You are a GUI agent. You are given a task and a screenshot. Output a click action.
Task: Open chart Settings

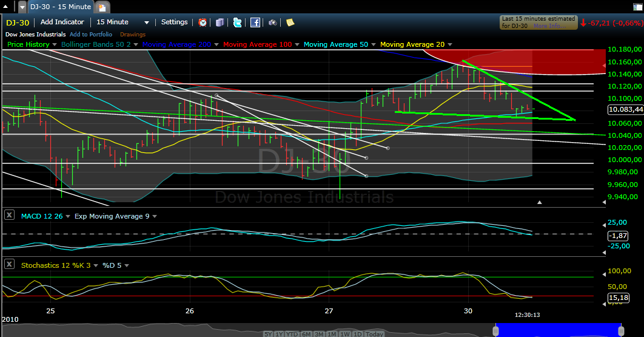pyautogui.click(x=174, y=22)
